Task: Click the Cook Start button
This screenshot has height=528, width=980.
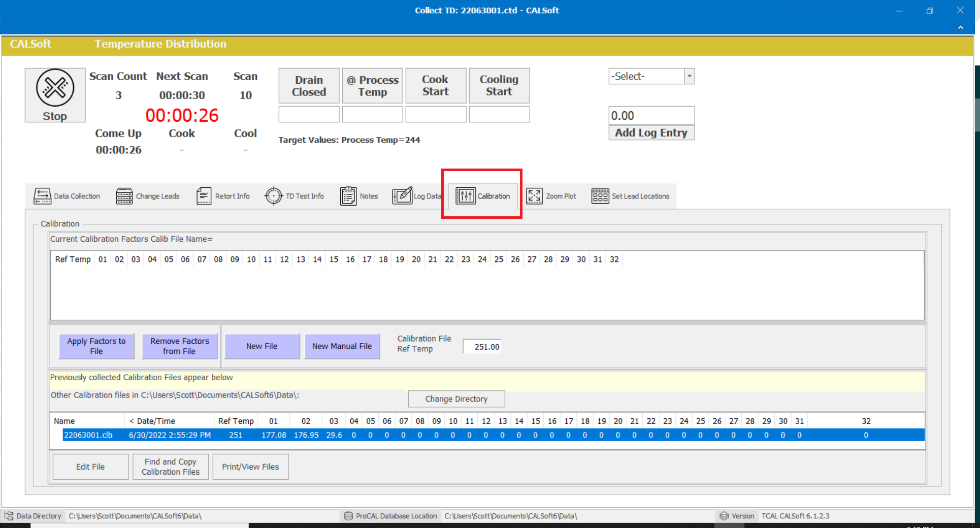Action: click(436, 86)
